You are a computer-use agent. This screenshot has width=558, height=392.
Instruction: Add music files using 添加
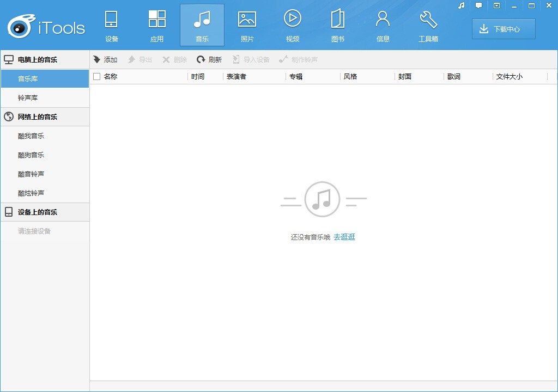pos(105,59)
